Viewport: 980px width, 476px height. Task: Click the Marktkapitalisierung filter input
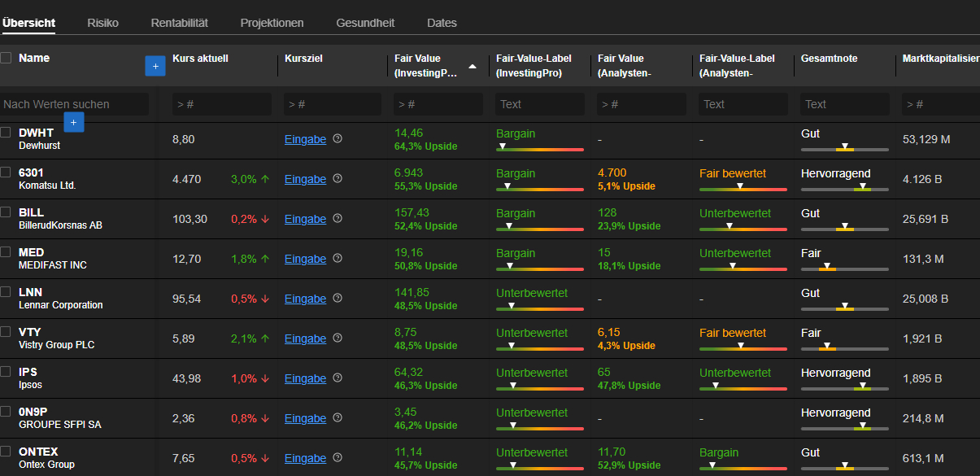(941, 104)
